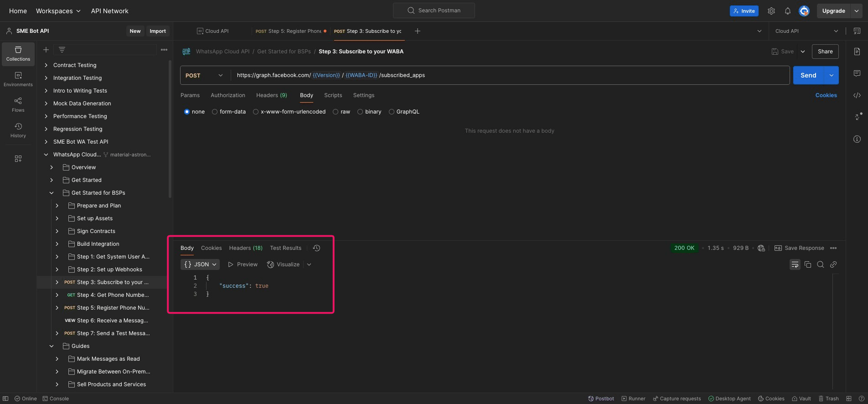Viewport: 868px width, 404px height.
Task: Click the New button
Action: point(135,31)
